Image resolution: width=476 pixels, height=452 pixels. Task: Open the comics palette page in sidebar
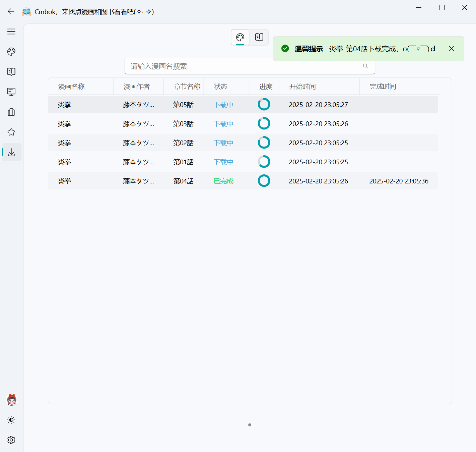click(11, 52)
